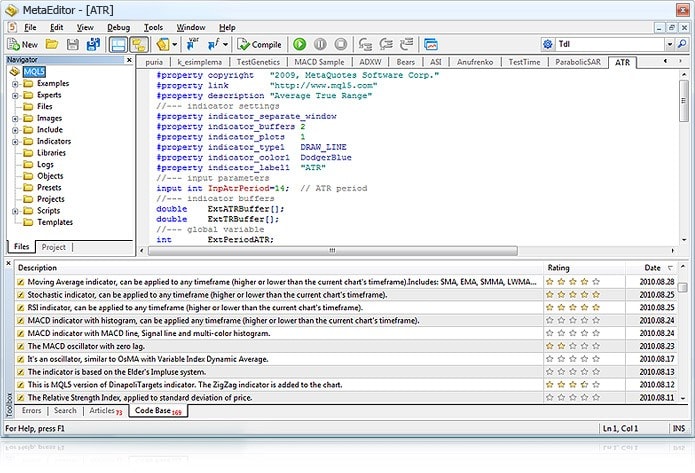Viewport: 695px width, 473px height.
Task: Open the functions list dropdown arrow
Action: [225, 44]
